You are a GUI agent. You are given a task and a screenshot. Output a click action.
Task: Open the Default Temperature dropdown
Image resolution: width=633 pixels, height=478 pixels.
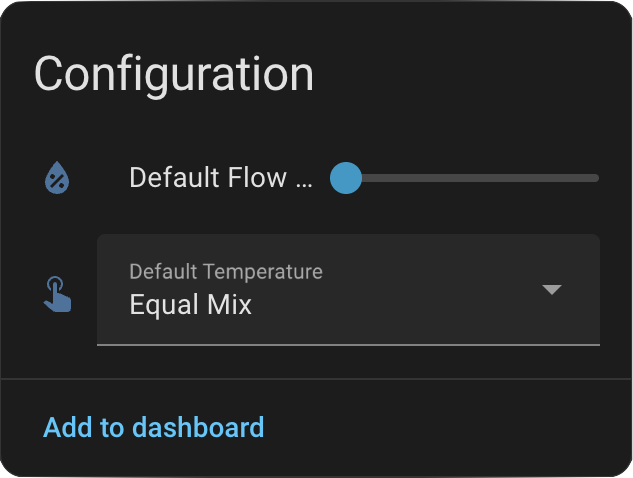coord(348,290)
